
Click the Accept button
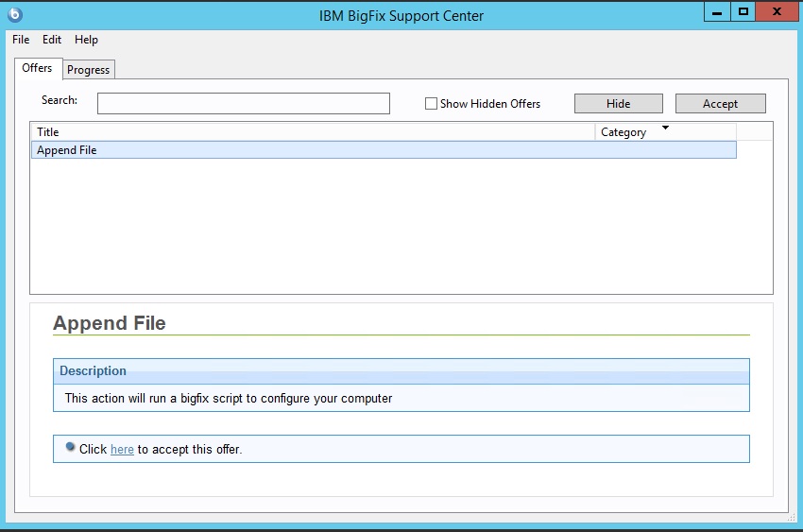tap(720, 103)
